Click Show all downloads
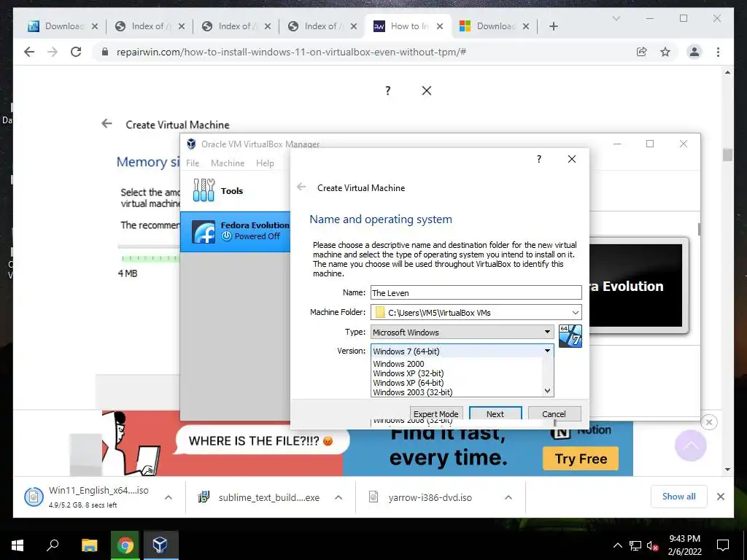Image resolution: width=747 pixels, height=560 pixels. [x=678, y=497]
